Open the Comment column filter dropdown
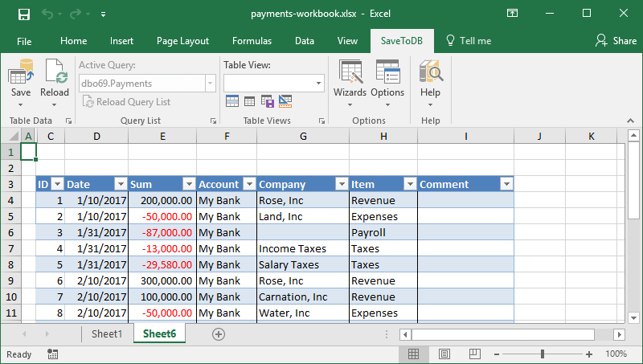643x364 pixels. point(507,185)
